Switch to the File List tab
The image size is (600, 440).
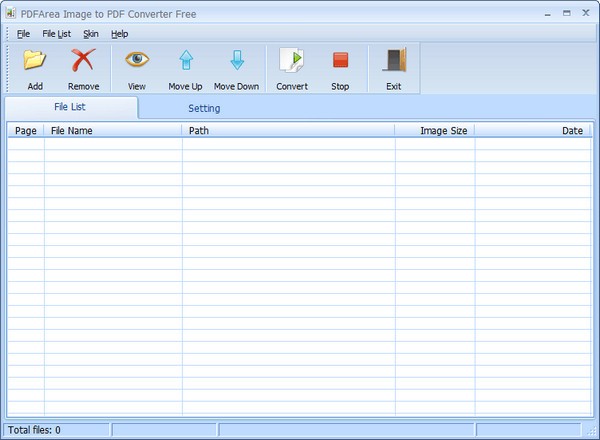pyautogui.click(x=71, y=107)
